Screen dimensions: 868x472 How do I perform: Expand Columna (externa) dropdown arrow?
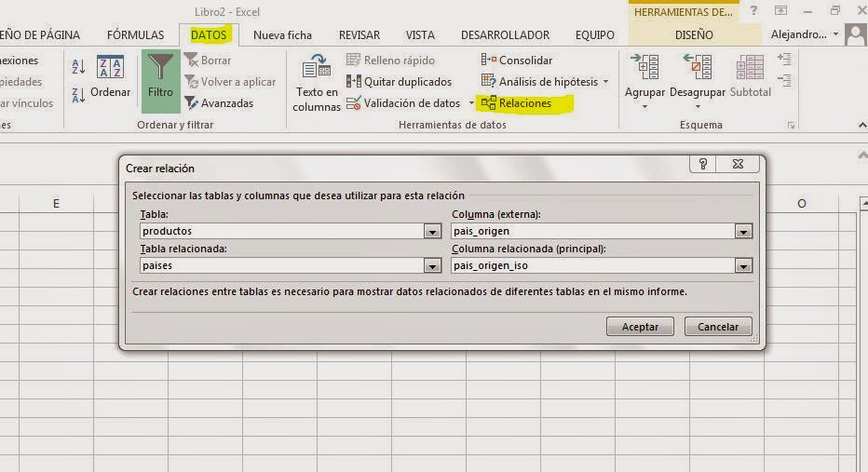(743, 231)
